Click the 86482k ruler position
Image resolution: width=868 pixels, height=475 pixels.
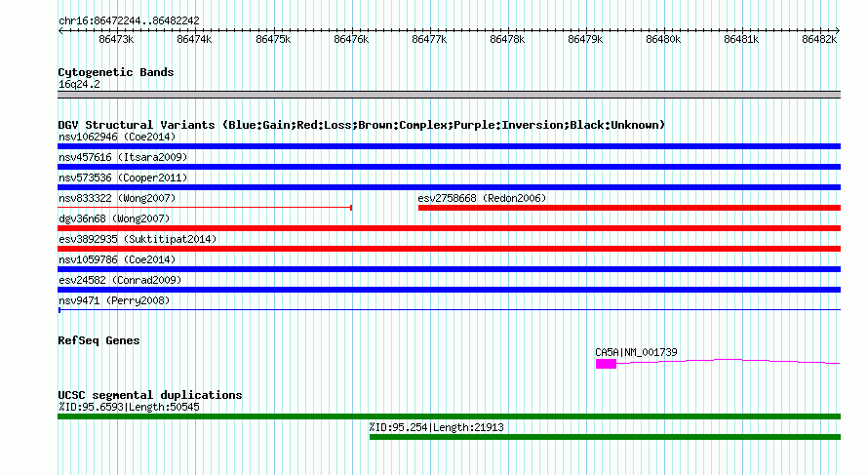(819, 39)
